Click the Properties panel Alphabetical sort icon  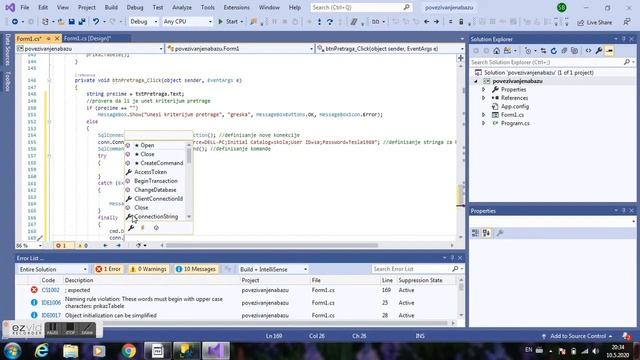486,233
